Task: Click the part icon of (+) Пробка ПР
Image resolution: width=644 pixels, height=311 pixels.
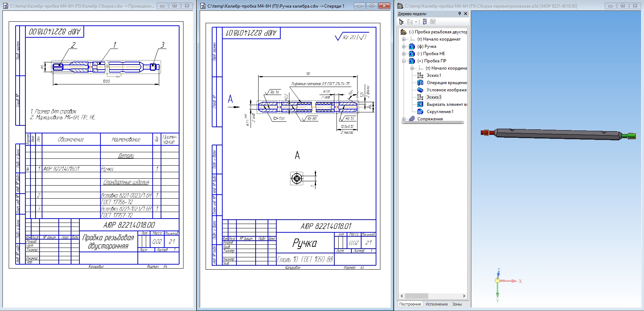Action: tap(412, 61)
